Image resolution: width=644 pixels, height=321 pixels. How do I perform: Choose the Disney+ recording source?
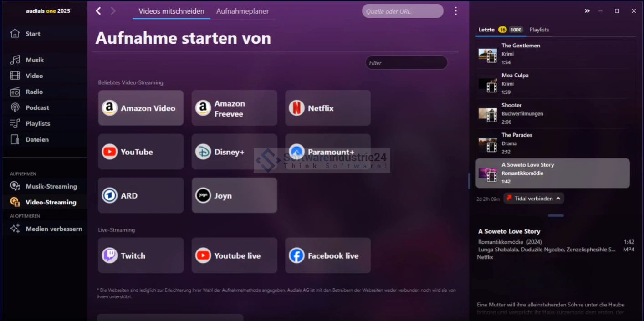234,152
